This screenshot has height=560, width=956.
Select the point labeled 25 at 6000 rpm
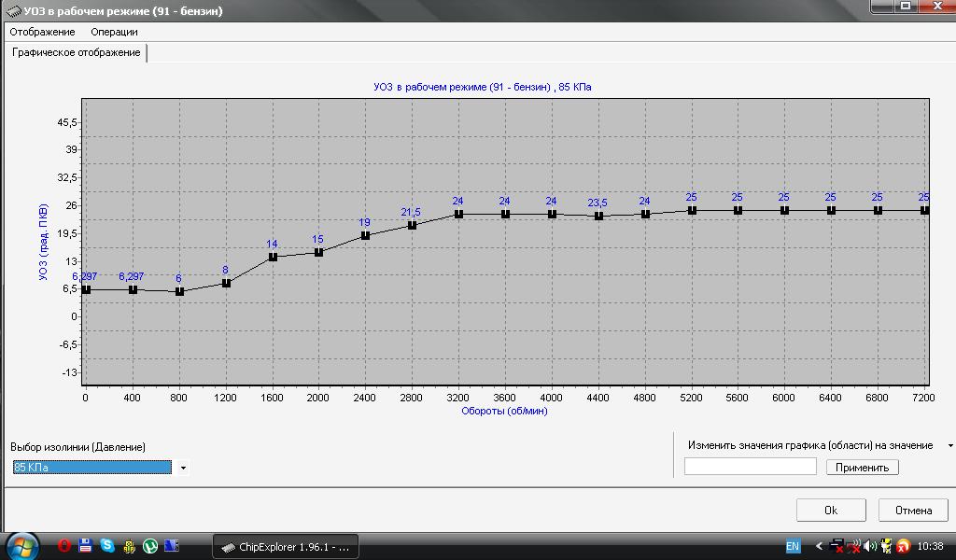coord(784,211)
